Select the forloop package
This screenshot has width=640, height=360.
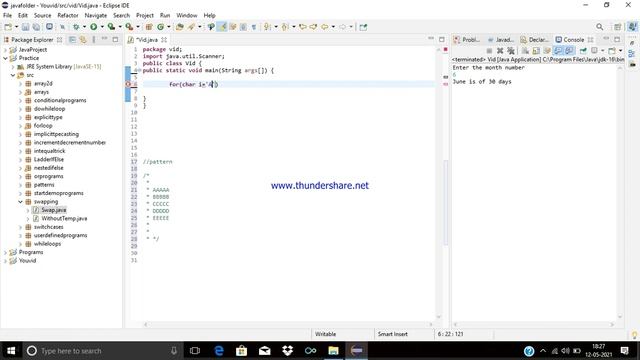point(43,125)
